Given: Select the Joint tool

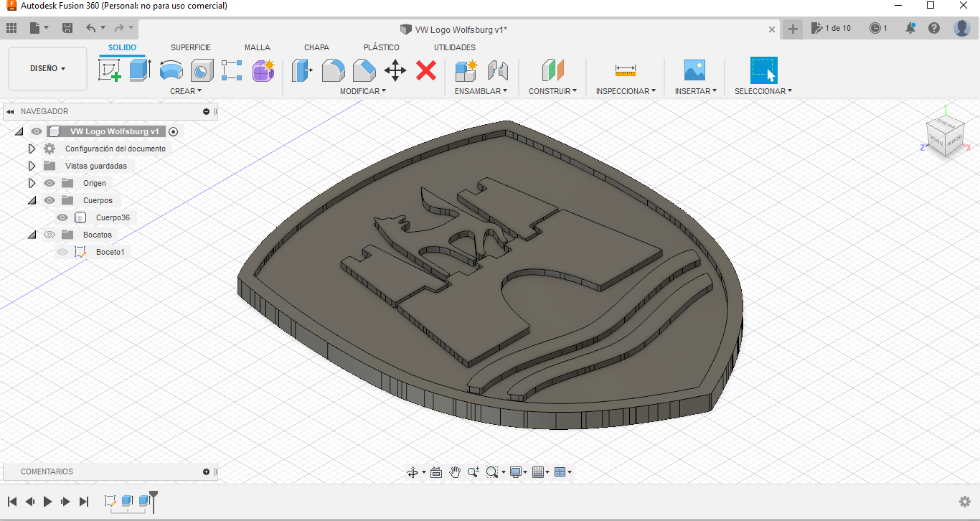Looking at the screenshot, I should click(x=497, y=70).
